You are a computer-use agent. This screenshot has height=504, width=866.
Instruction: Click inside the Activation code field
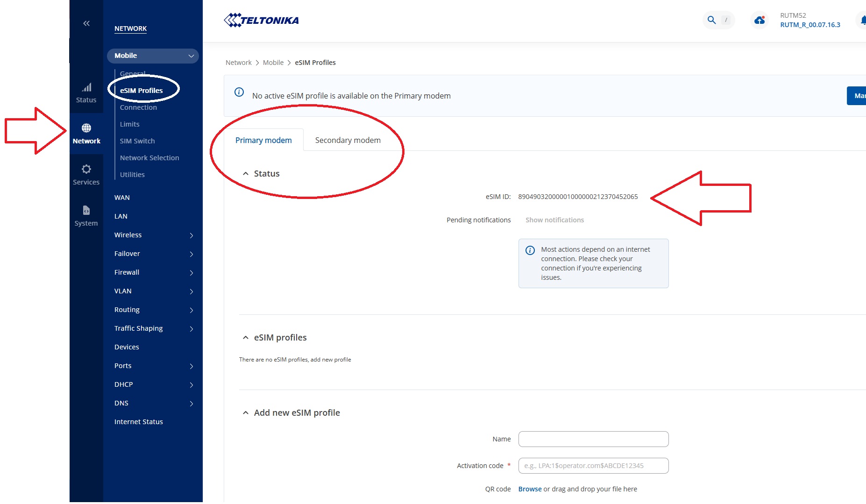(x=593, y=465)
